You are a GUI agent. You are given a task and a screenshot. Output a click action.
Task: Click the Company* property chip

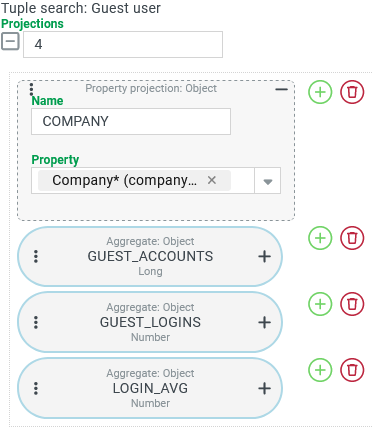click(124, 180)
